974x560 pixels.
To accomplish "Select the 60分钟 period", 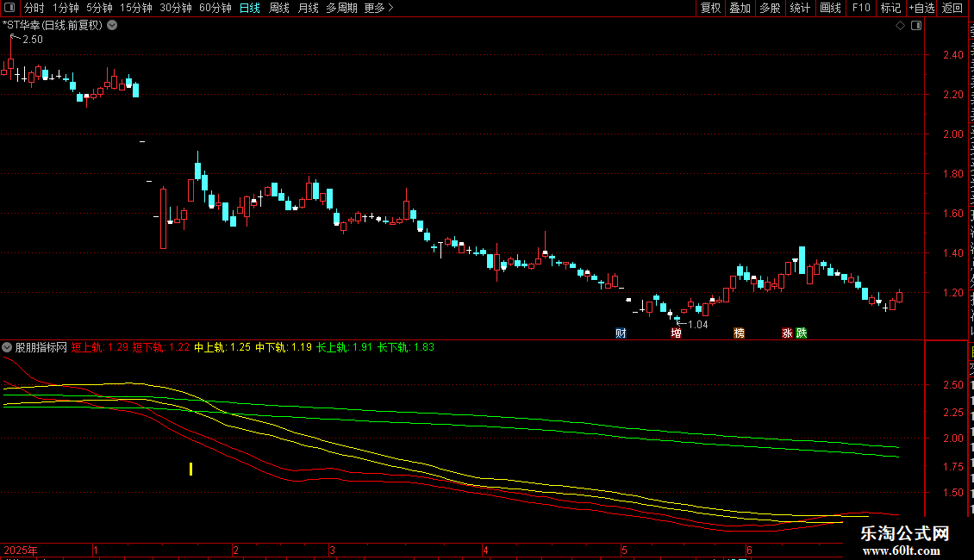I will [x=215, y=8].
